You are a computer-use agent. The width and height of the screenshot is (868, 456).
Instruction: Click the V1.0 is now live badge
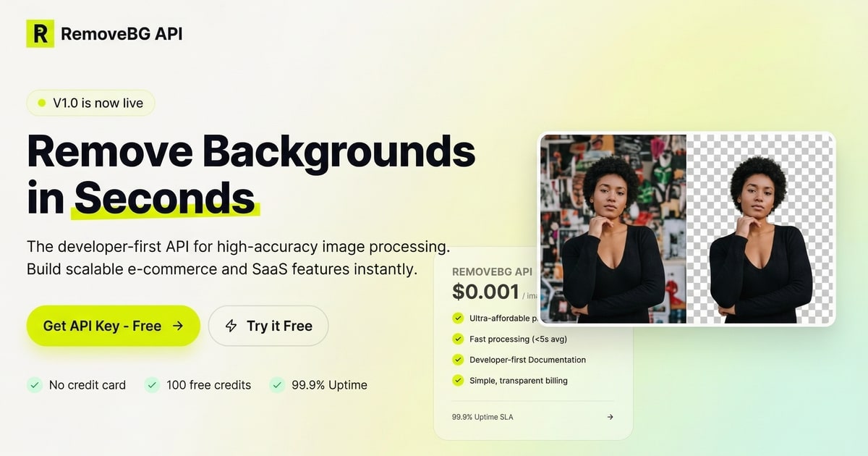[x=90, y=103]
